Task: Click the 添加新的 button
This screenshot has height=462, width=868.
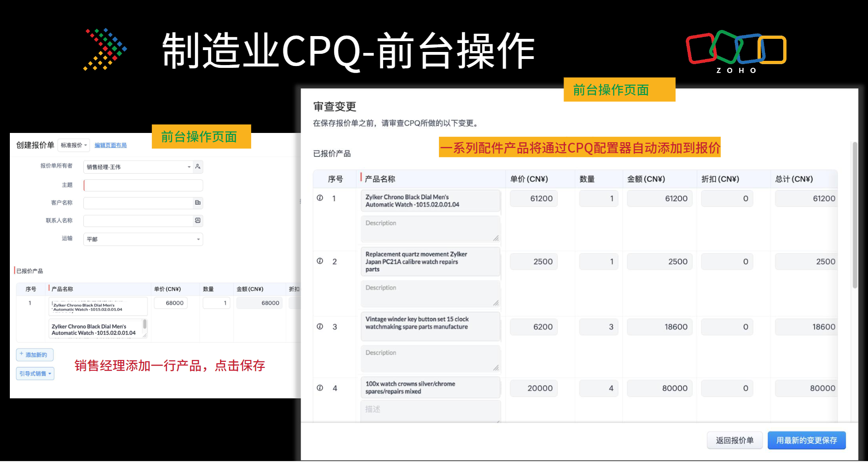Action: pos(35,355)
